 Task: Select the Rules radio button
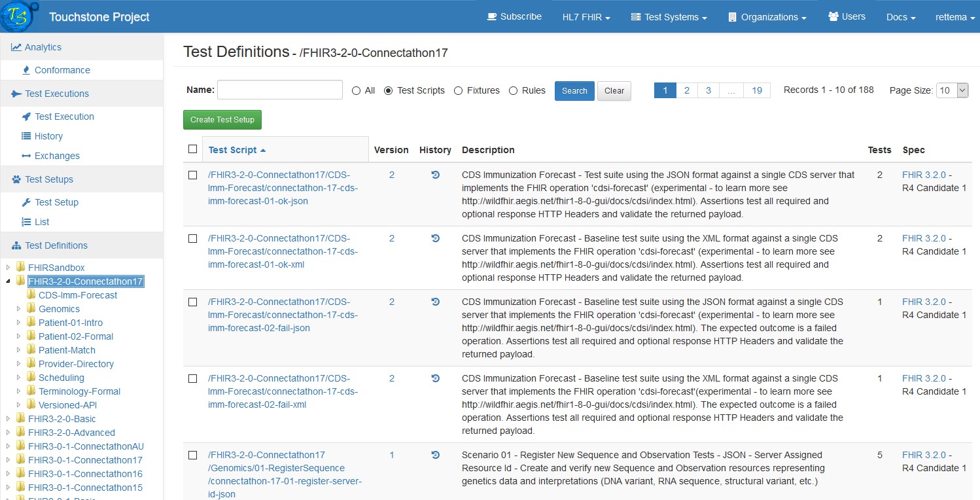[x=513, y=91]
